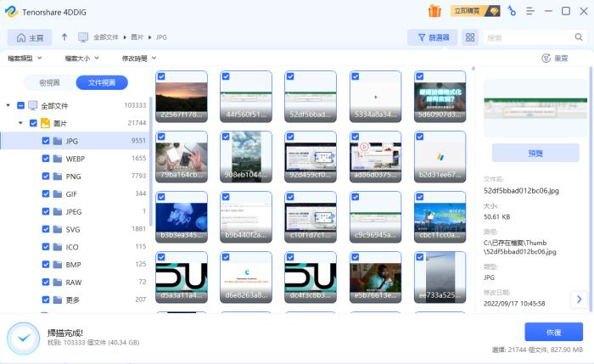Viewport: 594px width, 364px height.
Task: Toggle checkbox on sunset thumbnail 22567f178
Action: coord(161,76)
